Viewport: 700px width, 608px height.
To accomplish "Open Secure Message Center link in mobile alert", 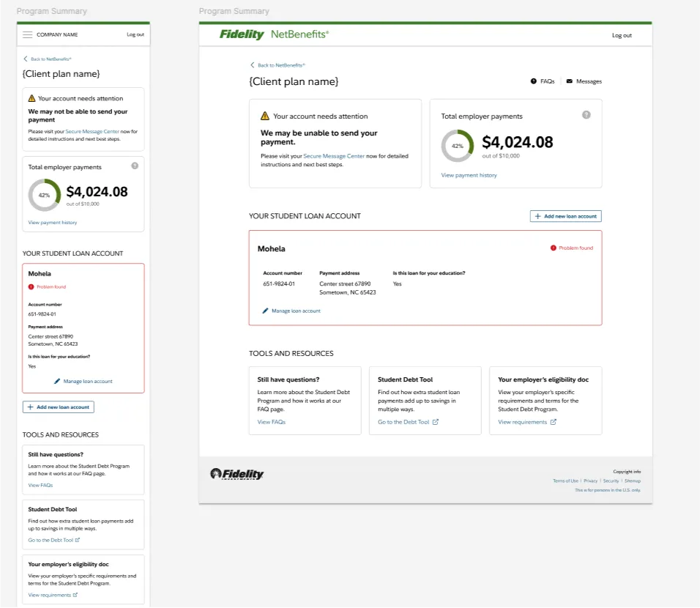I will click(92, 132).
